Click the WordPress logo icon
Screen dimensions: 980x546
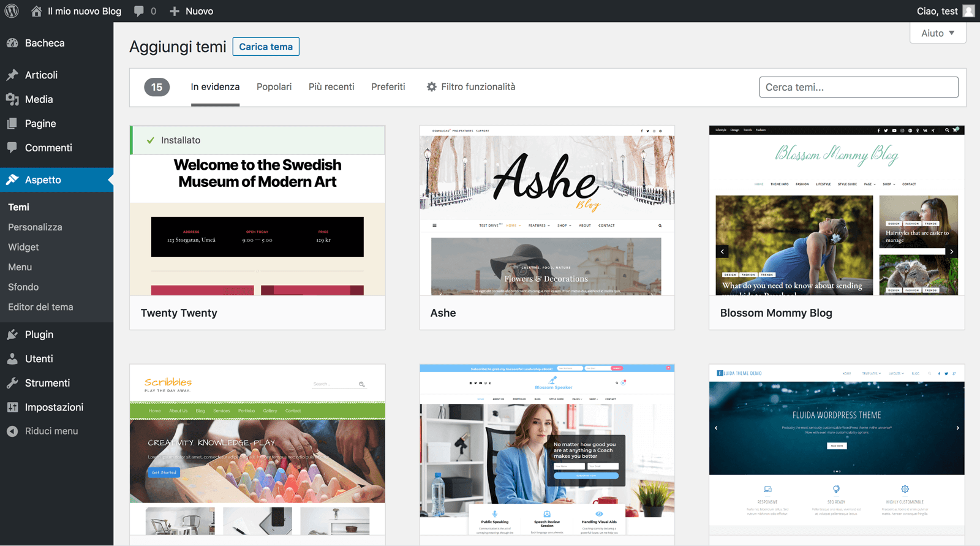[12, 11]
